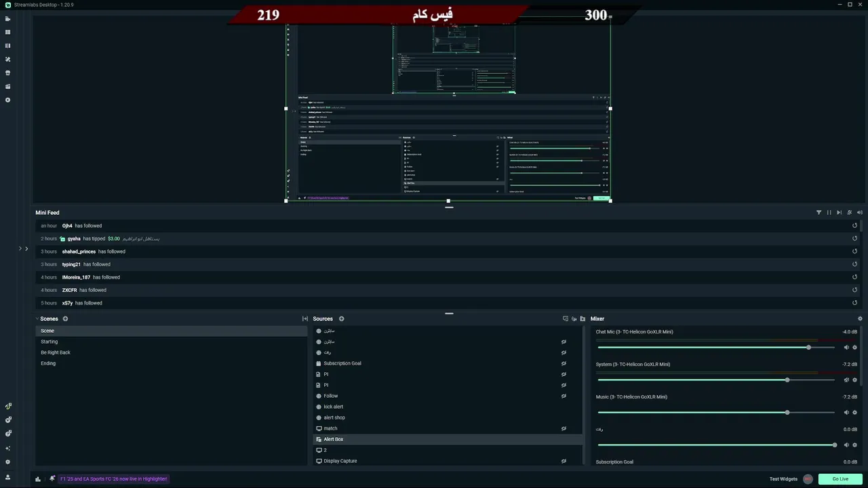
Task: Show the hidden Follow source
Action: (x=564, y=396)
